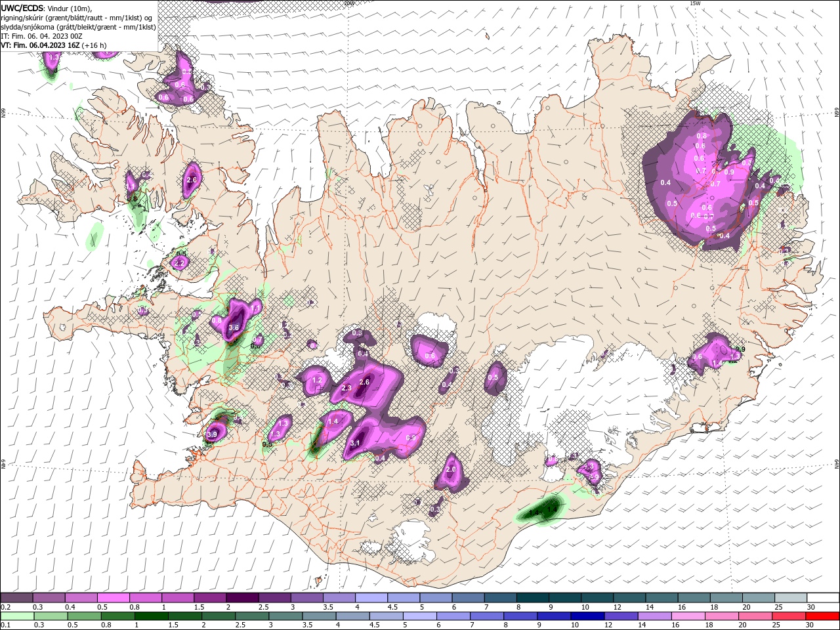Click the initial time 'IT: Fim. 06. 04. 2023 00Z' line
Image resolution: width=840 pixels, height=630 pixels.
click(41, 36)
